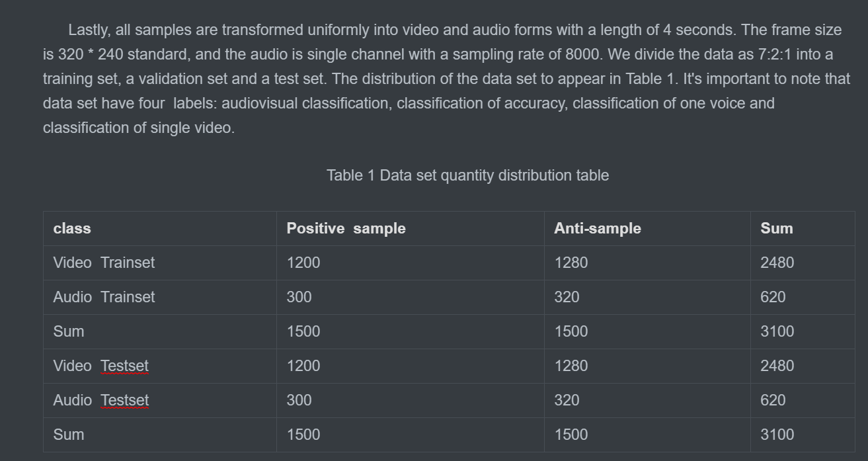Viewport: 868px width, 461px height.
Task: Click the text 'classification of single video'
Action: click(137, 128)
